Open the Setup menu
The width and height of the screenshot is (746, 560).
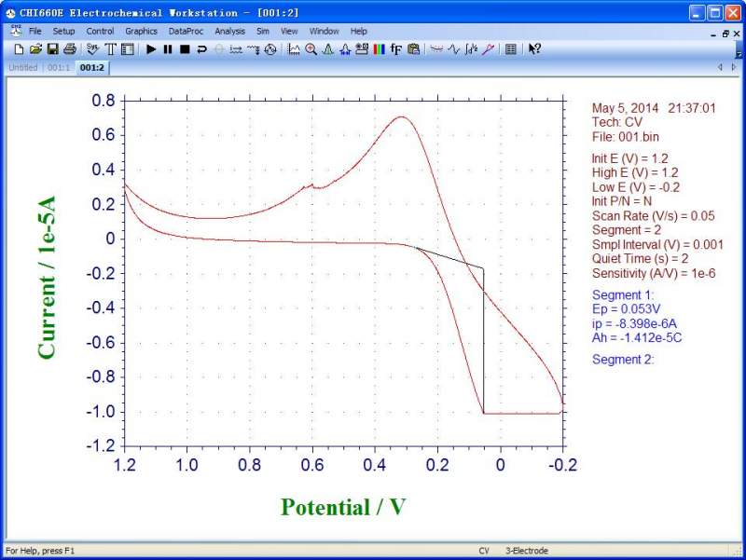pos(63,32)
